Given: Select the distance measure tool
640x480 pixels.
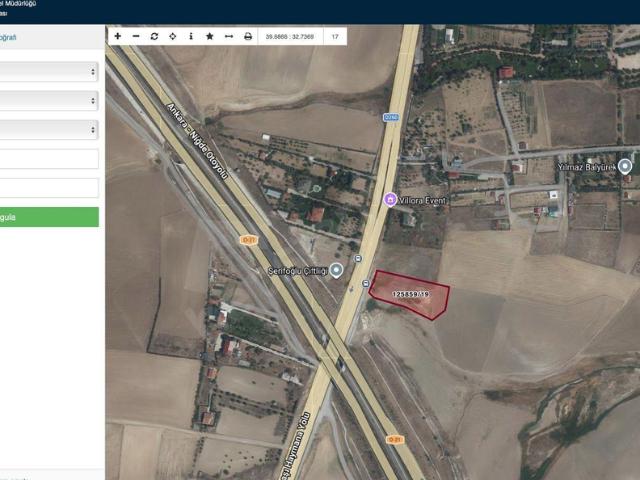Looking at the screenshot, I should tap(229, 36).
